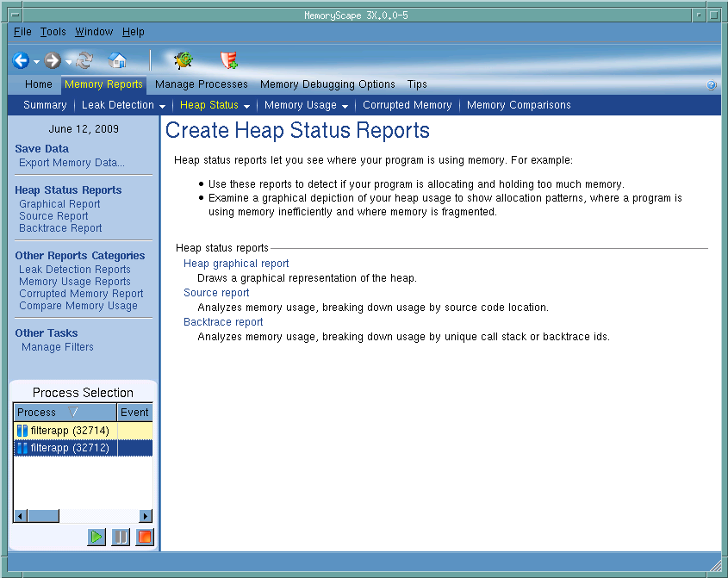Click the Refresh icon in the toolbar

[x=84, y=60]
